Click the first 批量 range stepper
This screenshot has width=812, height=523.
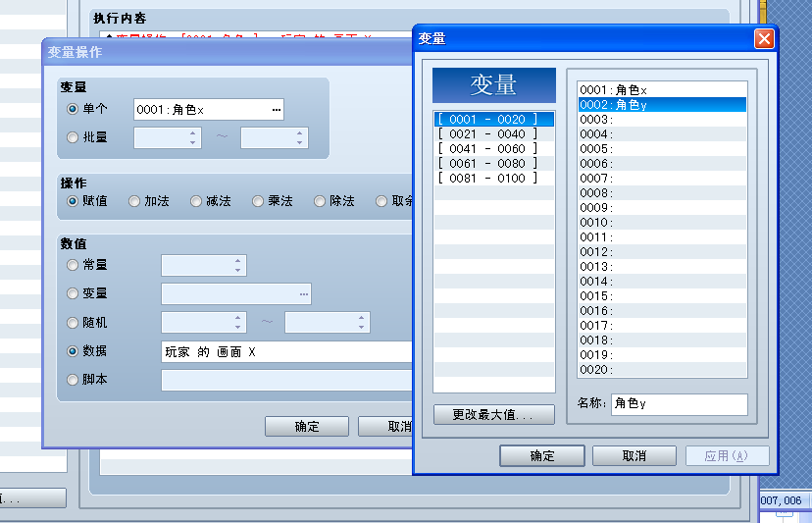click(168, 138)
